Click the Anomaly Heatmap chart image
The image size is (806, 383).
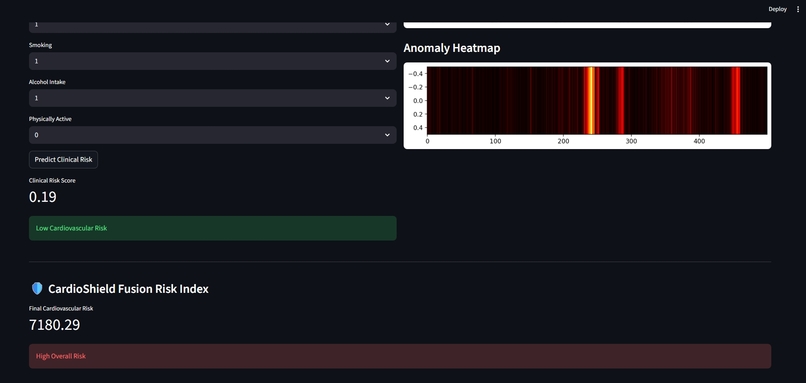pyautogui.click(x=587, y=106)
